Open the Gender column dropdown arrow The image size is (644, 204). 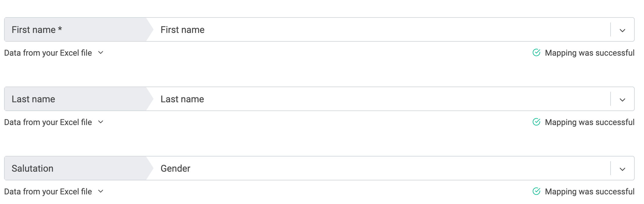(622, 169)
